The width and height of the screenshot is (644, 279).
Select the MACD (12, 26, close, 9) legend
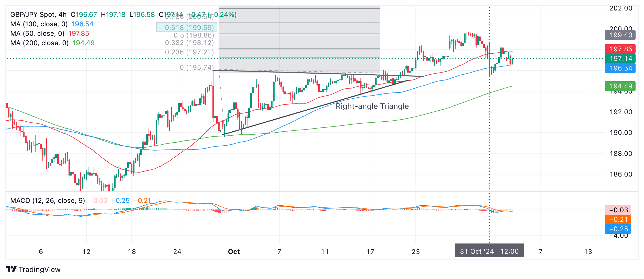48,201
